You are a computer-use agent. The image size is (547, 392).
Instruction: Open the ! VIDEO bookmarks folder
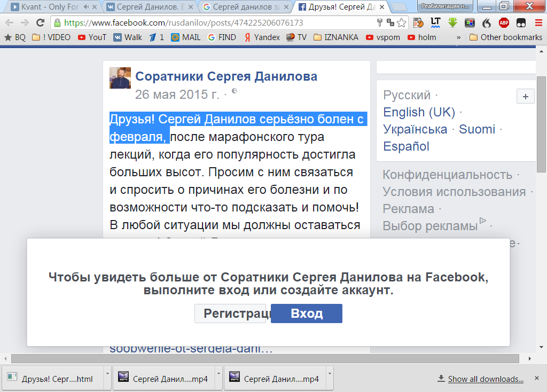coord(51,37)
